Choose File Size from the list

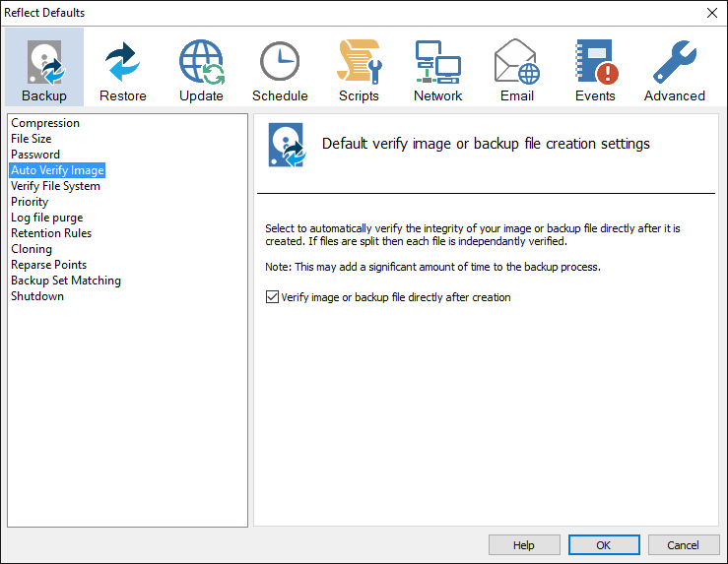click(x=32, y=139)
